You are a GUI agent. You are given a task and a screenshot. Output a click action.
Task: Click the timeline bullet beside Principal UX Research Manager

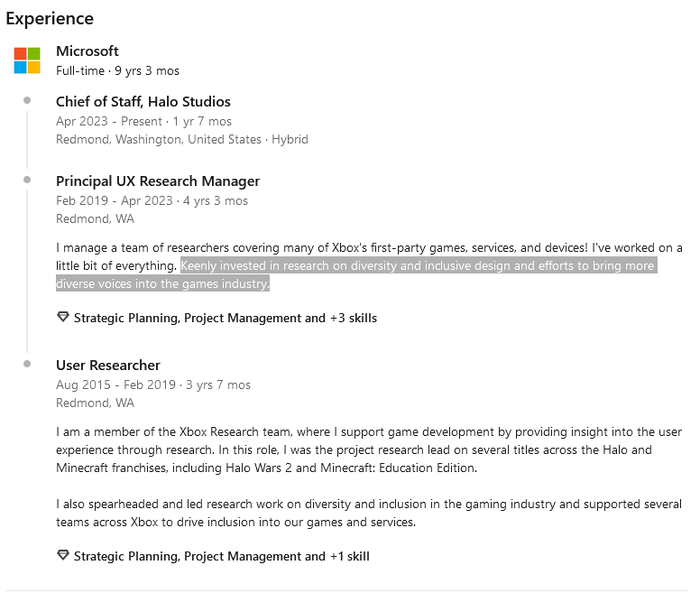(27, 180)
